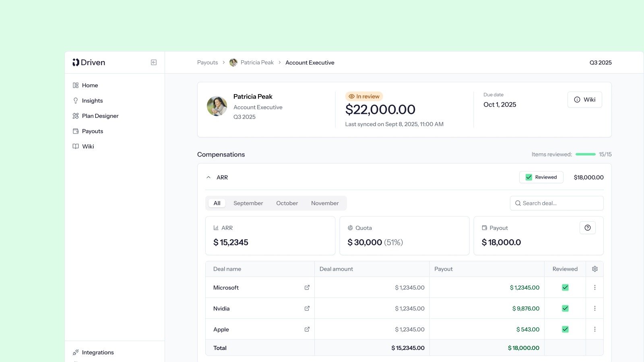Toggle the Reviewed checkbox for Microsoft
Viewport: 644px width, 362px height.
565,288
